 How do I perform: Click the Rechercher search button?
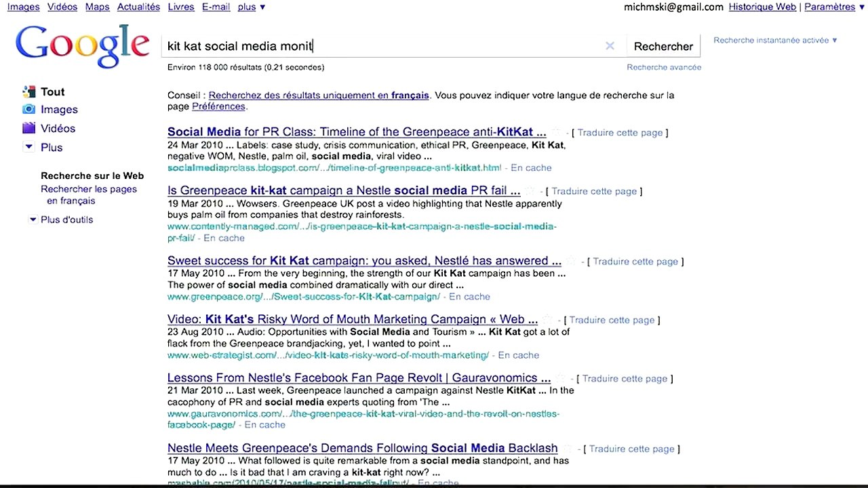(x=663, y=46)
